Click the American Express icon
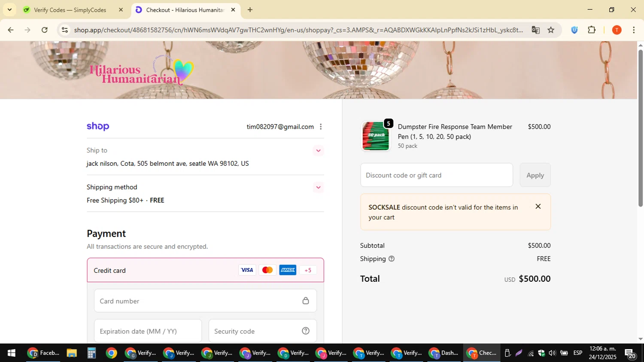The width and height of the screenshot is (644, 362). point(288,270)
